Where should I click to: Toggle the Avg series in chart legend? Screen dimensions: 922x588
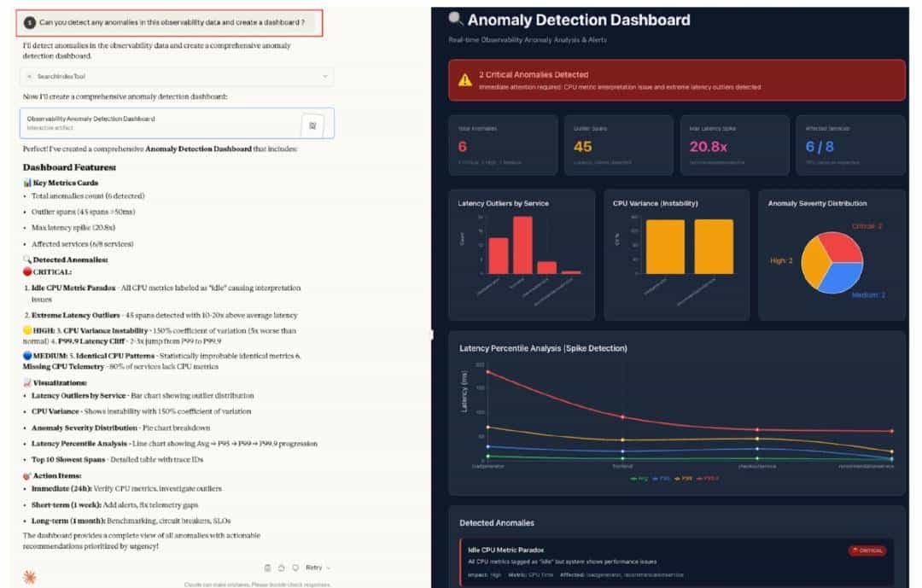(640, 479)
